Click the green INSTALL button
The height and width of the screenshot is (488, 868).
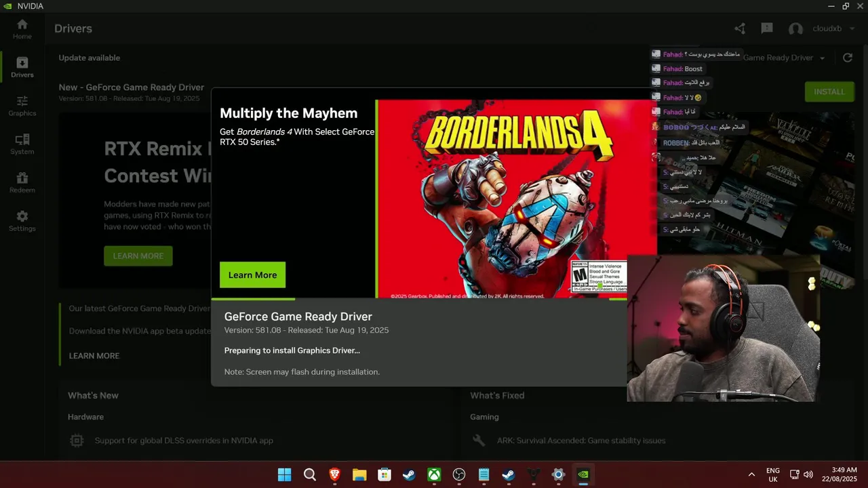pyautogui.click(x=829, y=91)
